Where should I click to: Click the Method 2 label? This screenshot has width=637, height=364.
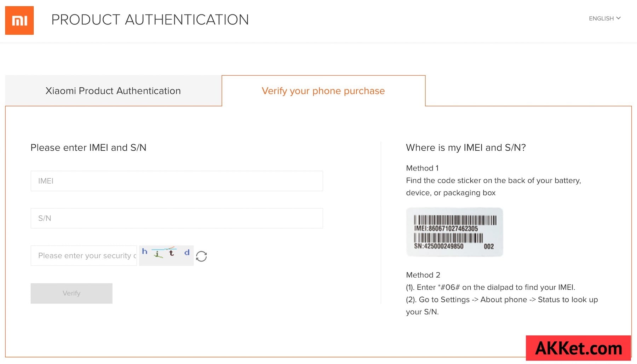pyautogui.click(x=423, y=275)
